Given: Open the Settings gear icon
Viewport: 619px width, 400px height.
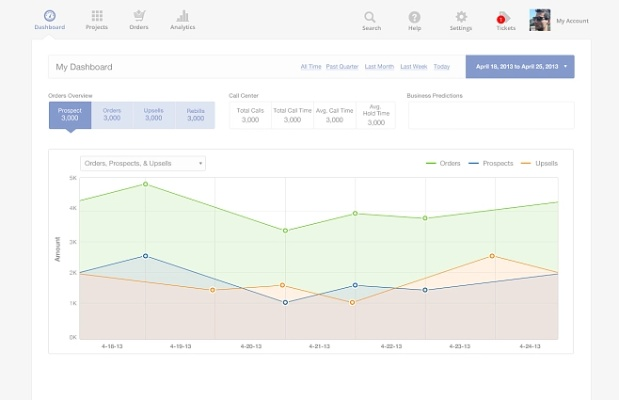Looking at the screenshot, I should pos(461,17).
